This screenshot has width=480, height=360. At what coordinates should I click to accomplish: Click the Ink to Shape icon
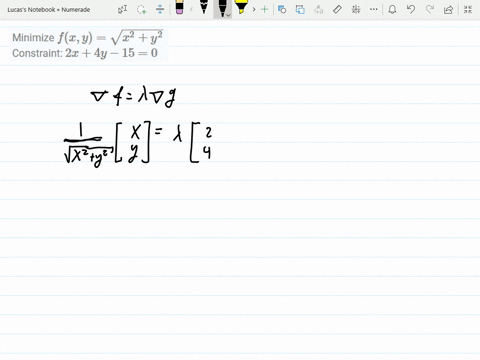pos(300,9)
